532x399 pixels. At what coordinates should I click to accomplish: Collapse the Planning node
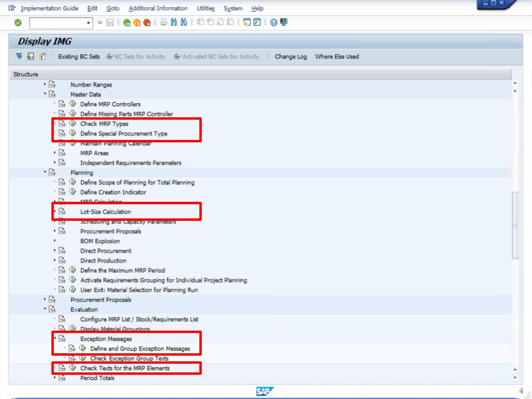coord(45,172)
